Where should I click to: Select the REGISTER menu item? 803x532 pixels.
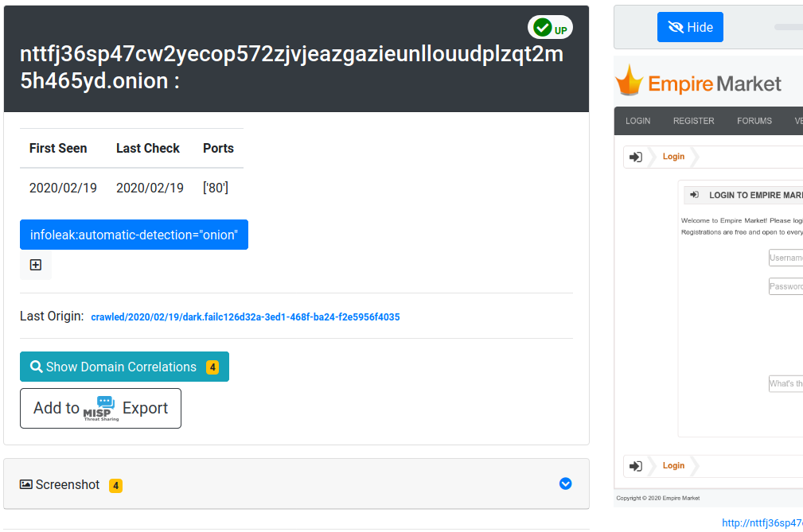[693, 121]
